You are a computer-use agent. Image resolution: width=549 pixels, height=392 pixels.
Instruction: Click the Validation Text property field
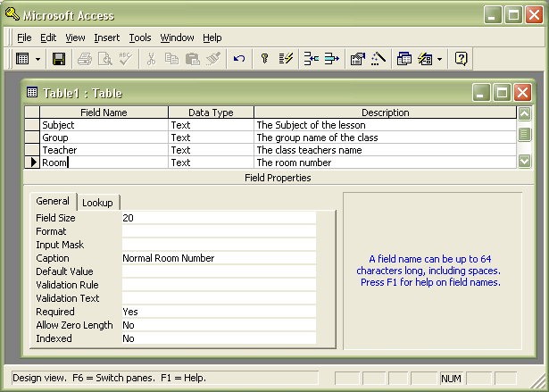219,298
